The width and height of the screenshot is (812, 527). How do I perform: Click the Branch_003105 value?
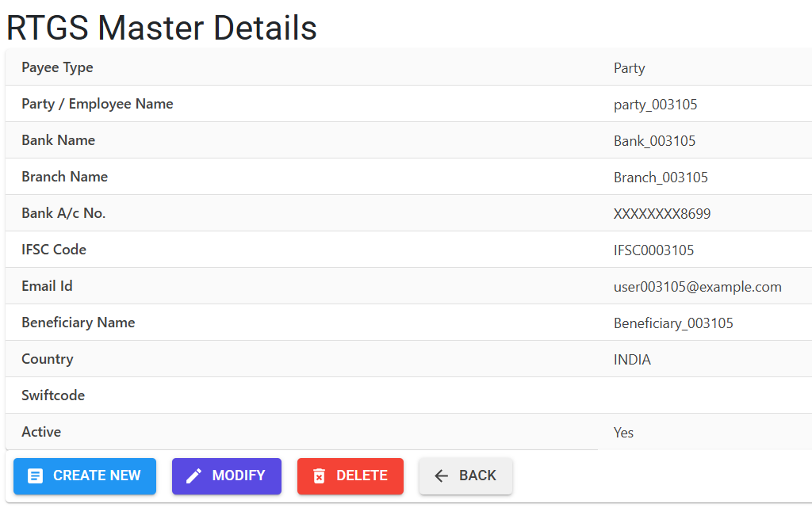coord(661,178)
